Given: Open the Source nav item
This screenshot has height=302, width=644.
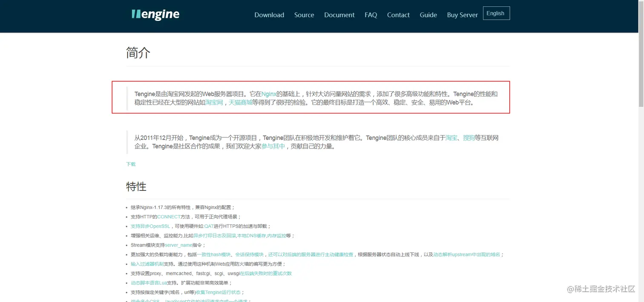Looking at the screenshot, I should 304,15.
